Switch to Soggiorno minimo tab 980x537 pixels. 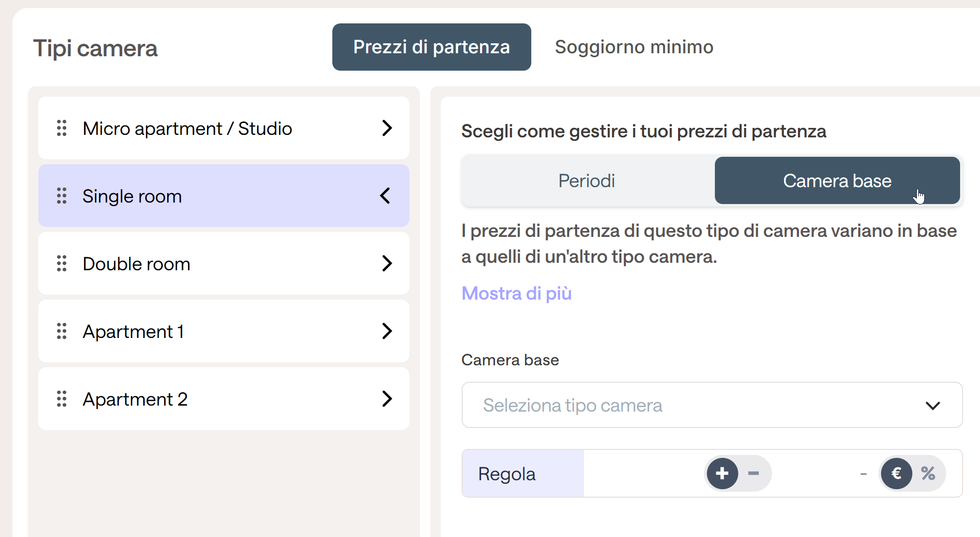(634, 47)
